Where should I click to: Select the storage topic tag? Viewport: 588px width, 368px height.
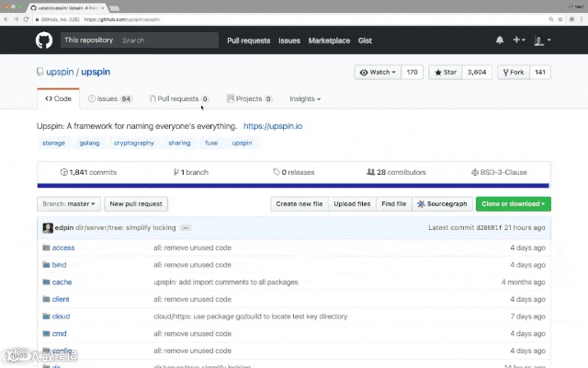click(x=53, y=144)
